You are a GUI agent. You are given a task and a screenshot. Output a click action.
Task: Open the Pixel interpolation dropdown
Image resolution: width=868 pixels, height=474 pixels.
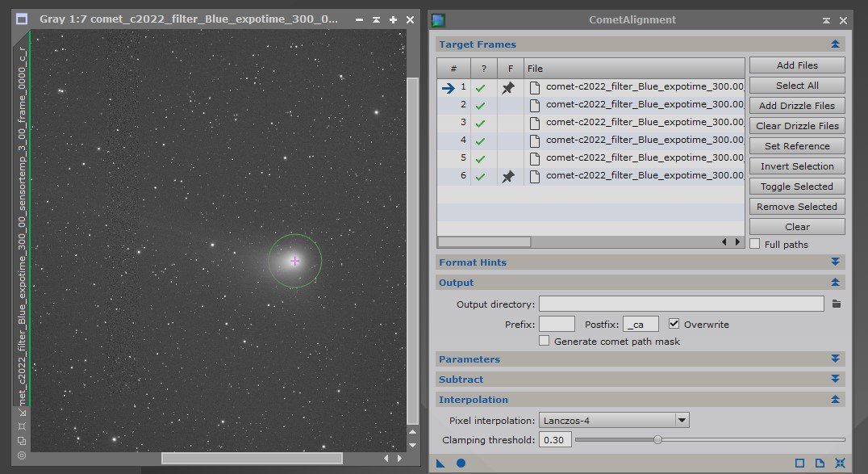click(680, 419)
